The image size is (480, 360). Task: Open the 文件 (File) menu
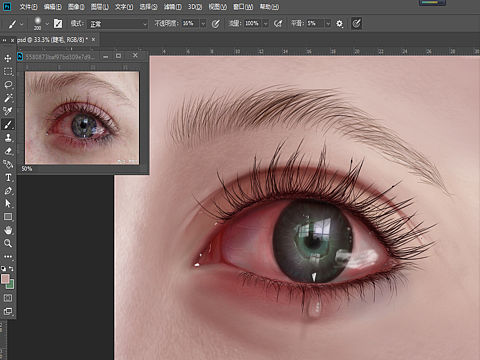point(28,7)
